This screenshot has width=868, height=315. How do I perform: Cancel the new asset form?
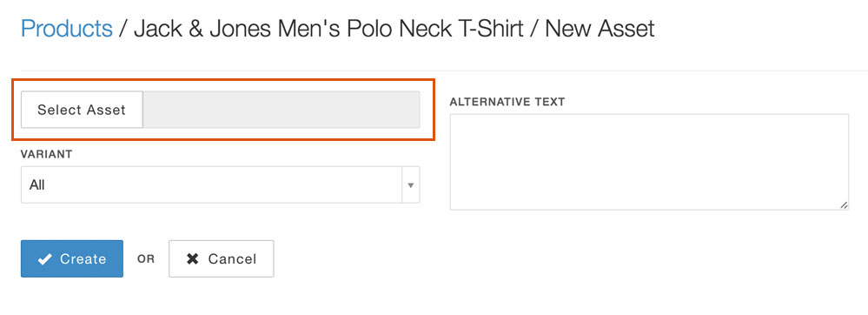(x=222, y=258)
